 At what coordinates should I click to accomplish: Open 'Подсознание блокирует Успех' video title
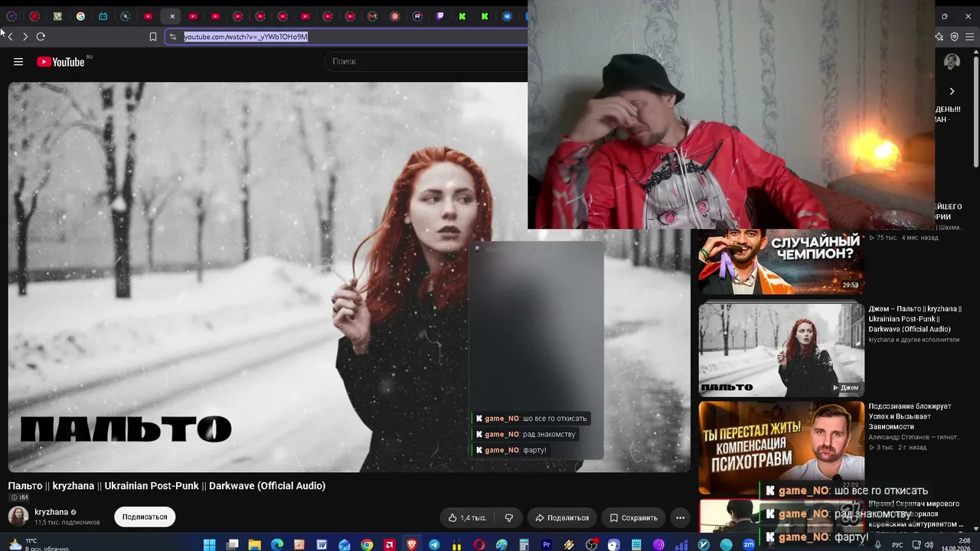coord(910,416)
